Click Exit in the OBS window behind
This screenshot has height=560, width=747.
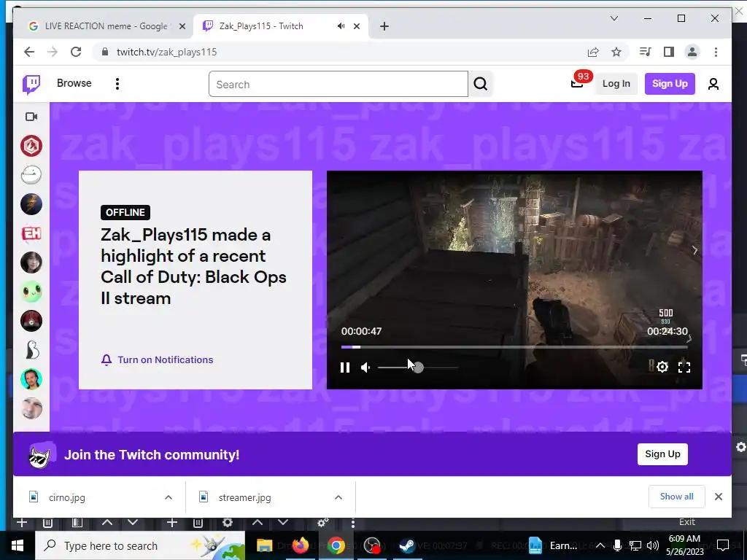687,522
